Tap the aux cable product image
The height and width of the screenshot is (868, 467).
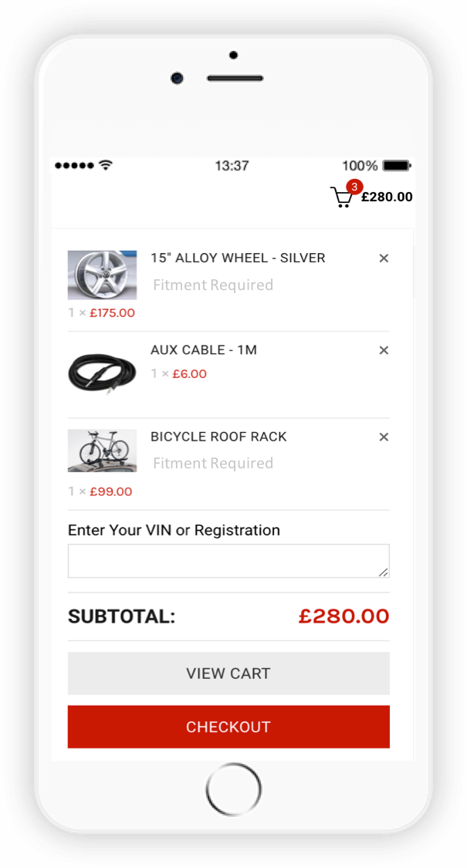click(x=102, y=373)
